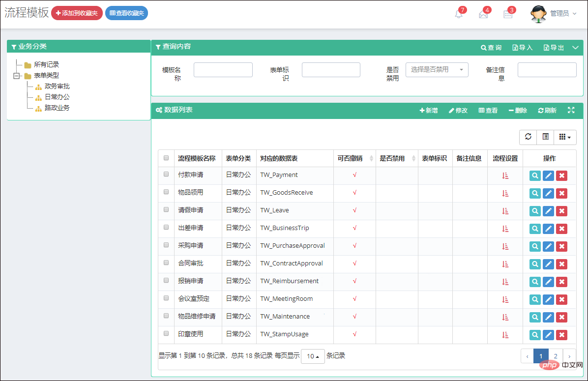Viewport: 588px width, 381px height.
Task: Click the 添加到收藏夹 button
Action: click(x=77, y=13)
